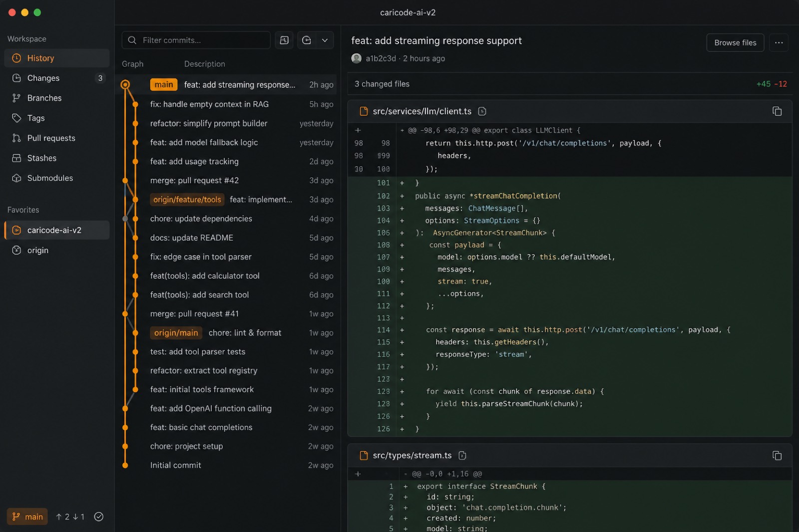Click the caricode-ai-v2 favorite icon
Image resolution: width=799 pixels, height=532 pixels.
16,230
